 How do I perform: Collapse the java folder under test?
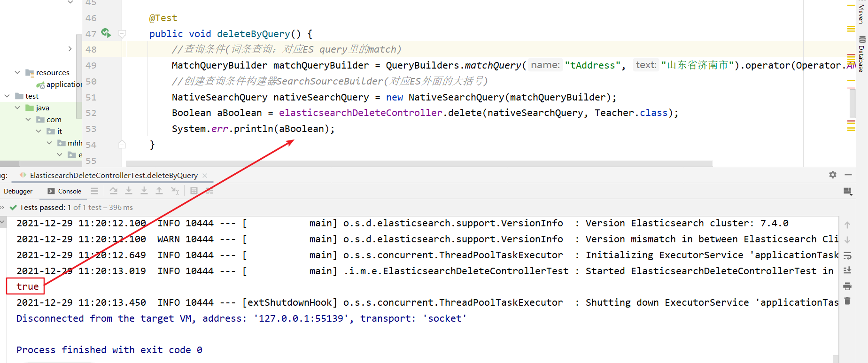(x=17, y=108)
